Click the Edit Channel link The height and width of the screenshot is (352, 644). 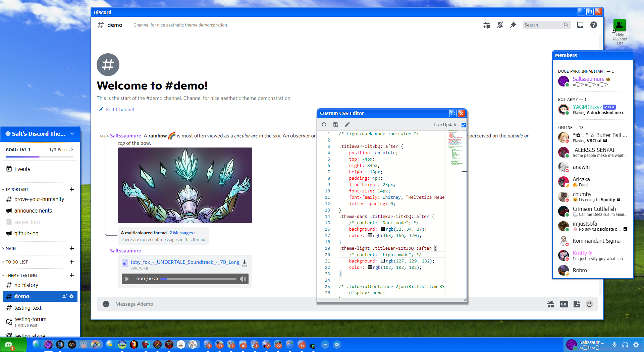pos(116,109)
